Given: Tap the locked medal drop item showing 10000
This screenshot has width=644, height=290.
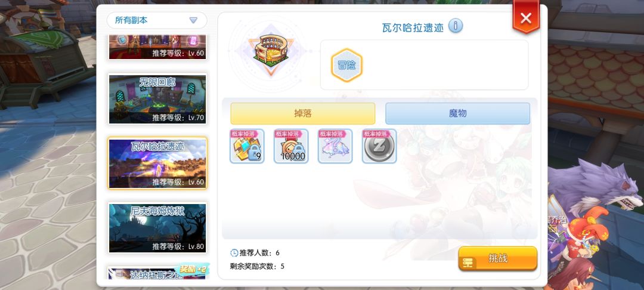Looking at the screenshot, I should (x=291, y=146).
